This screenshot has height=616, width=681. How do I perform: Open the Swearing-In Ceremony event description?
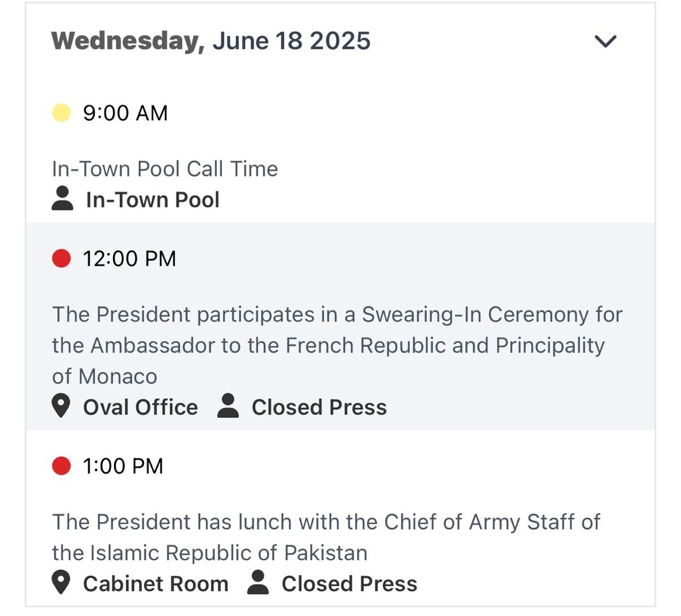337,345
